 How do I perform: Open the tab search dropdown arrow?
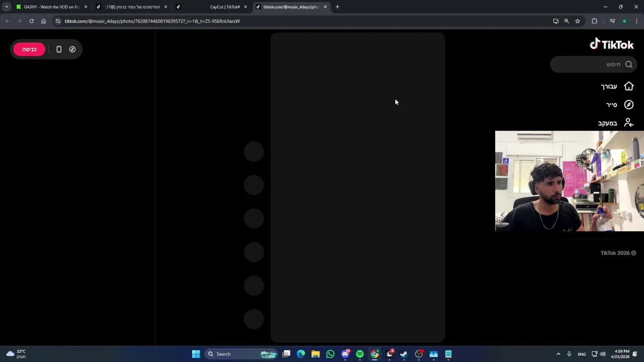[6, 7]
